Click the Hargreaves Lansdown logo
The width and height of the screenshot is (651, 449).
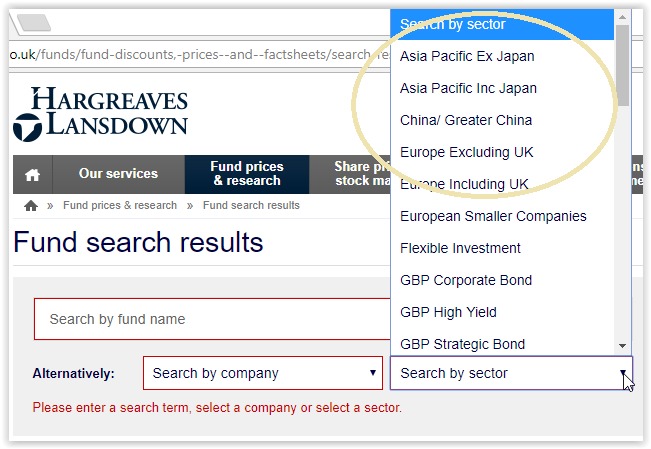click(100, 114)
